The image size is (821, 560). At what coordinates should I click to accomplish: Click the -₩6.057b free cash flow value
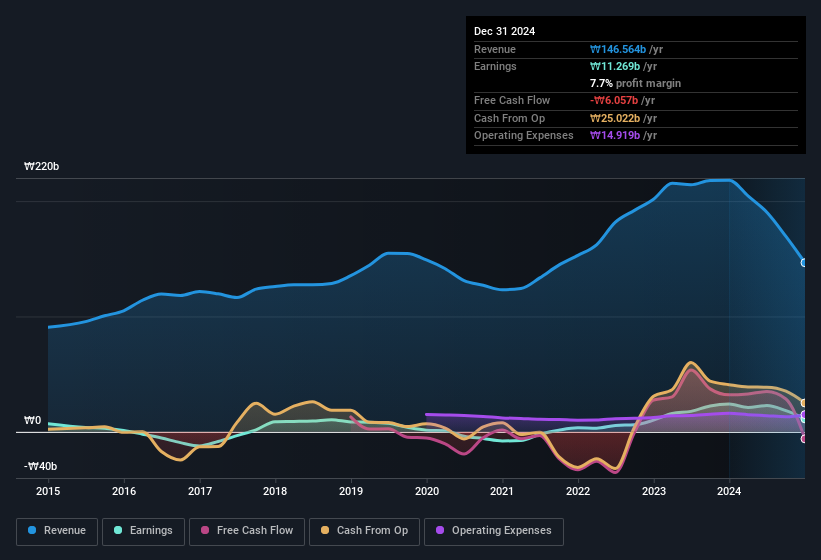614,100
